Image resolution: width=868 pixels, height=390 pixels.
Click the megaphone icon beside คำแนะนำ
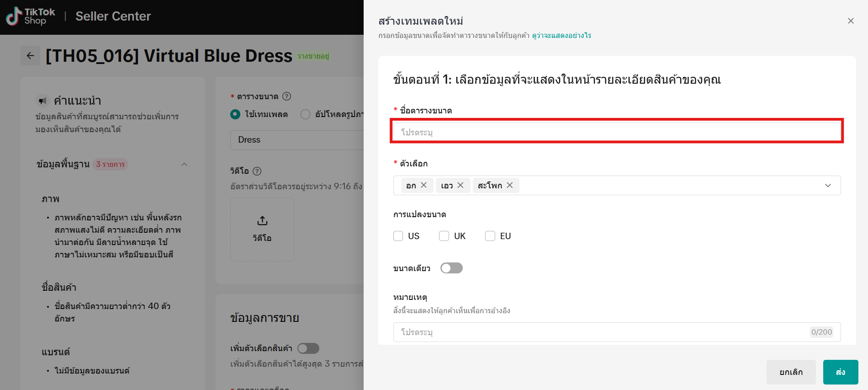tap(42, 101)
